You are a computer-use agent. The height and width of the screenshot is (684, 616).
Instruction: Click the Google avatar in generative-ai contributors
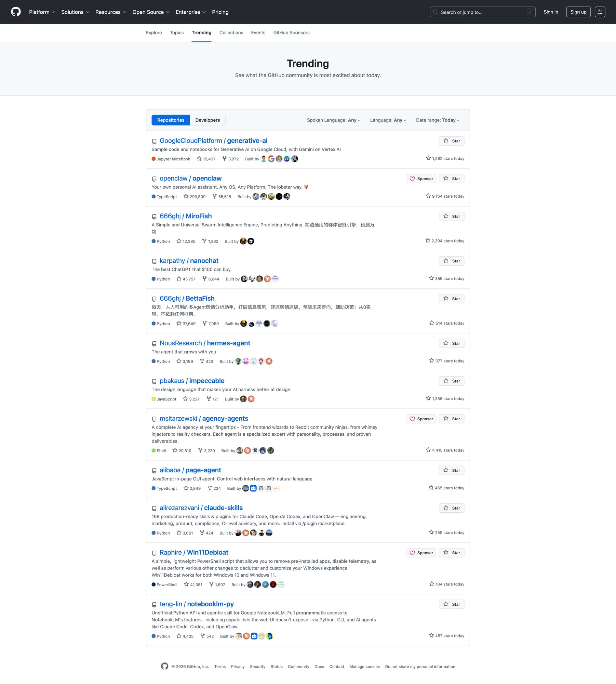point(271,159)
